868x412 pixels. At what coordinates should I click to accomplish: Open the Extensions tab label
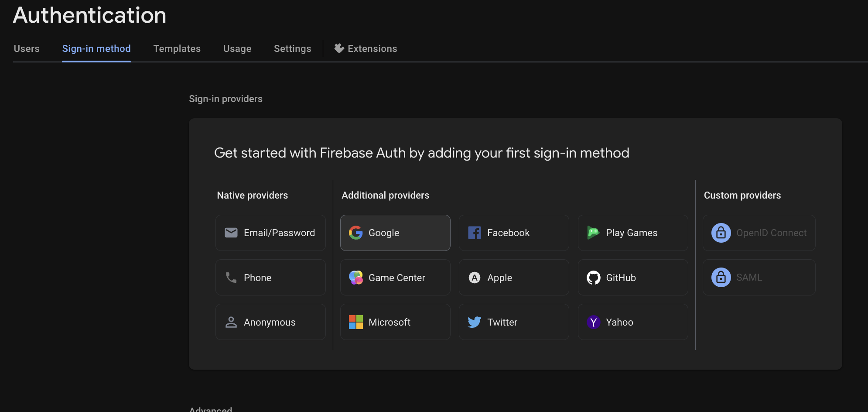372,48
